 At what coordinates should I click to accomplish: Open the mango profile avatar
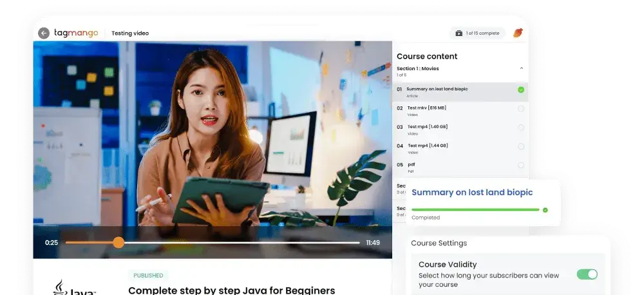518,33
